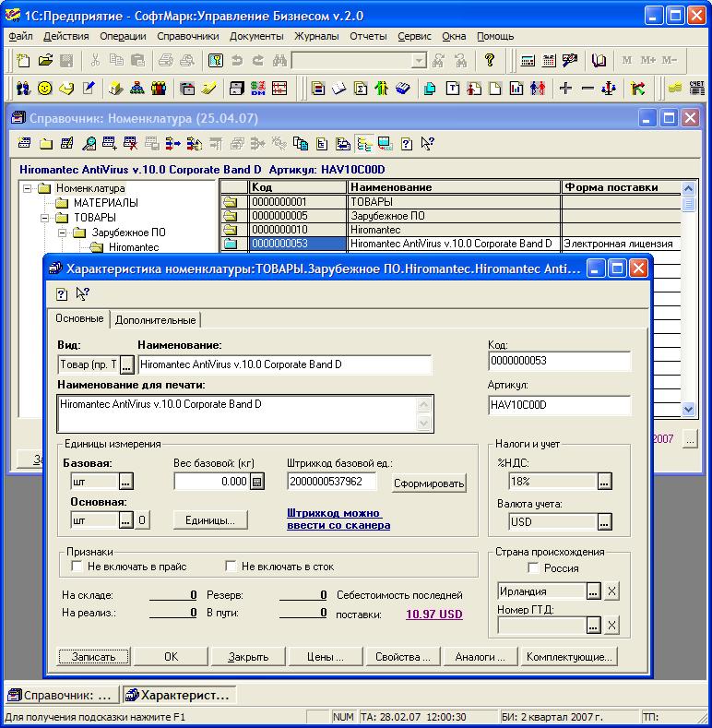The width and height of the screenshot is (712, 728).
Task: Click the Артикул input field HAV10C00D
Action: (x=559, y=405)
